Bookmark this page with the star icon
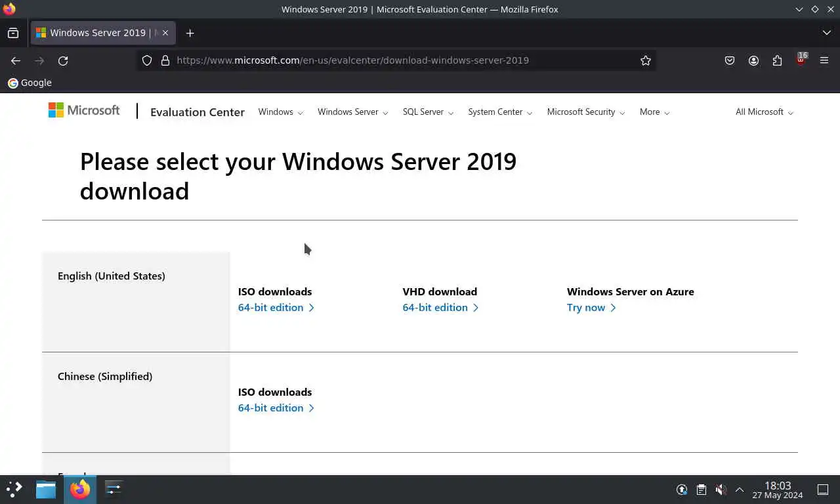The height and width of the screenshot is (504, 840). coord(646,60)
